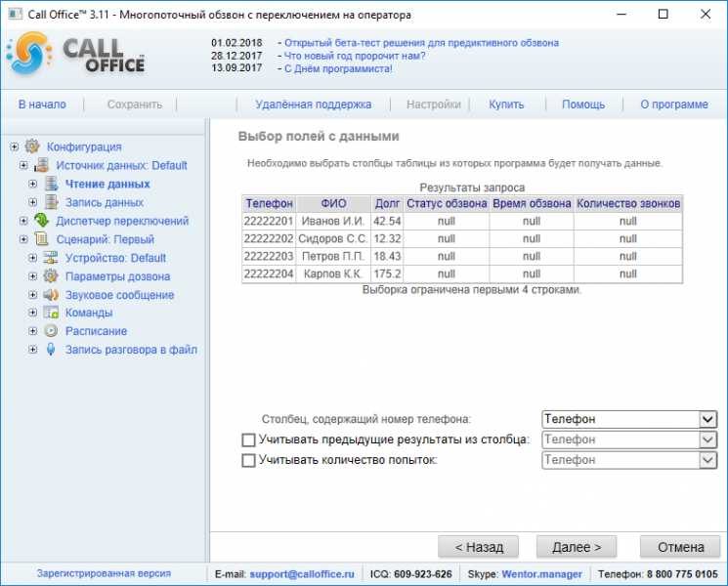Expand the Диспетчер переключений node

click(23, 221)
